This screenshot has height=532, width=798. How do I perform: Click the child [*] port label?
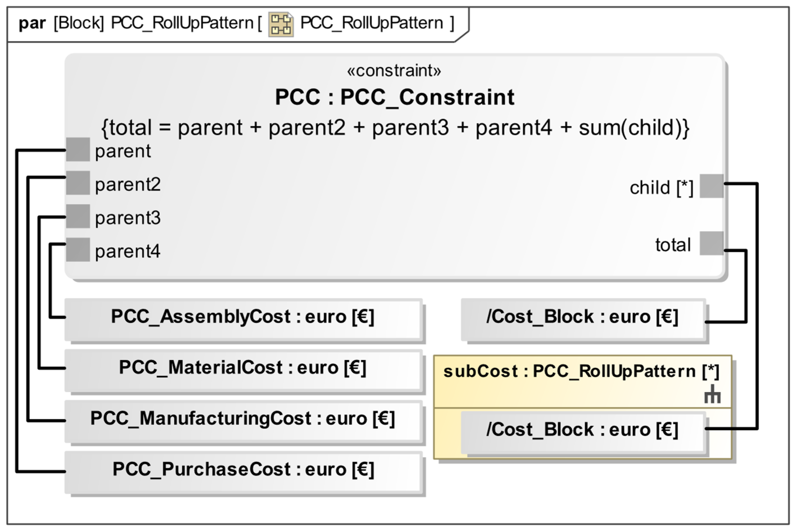pos(661,188)
